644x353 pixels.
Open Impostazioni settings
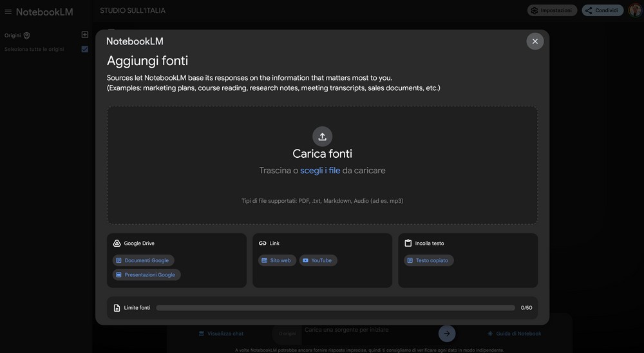(552, 10)
